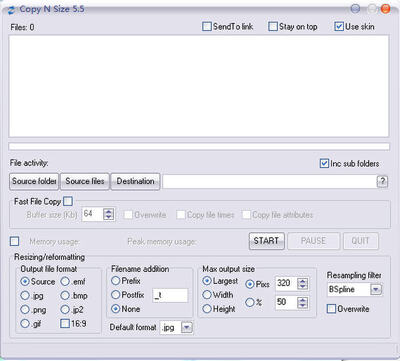Select the .emf output format
This screenshot has width=400, height=361.
click(x=65, y=281)
